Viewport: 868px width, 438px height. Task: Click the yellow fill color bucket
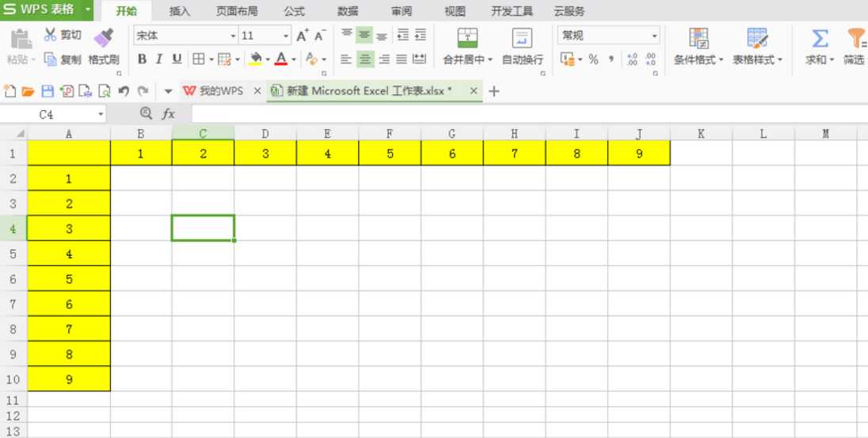pos(255,59)
